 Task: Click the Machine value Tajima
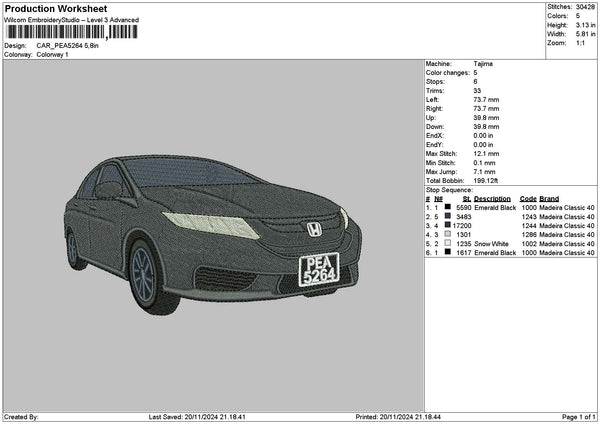click(482, 63)
